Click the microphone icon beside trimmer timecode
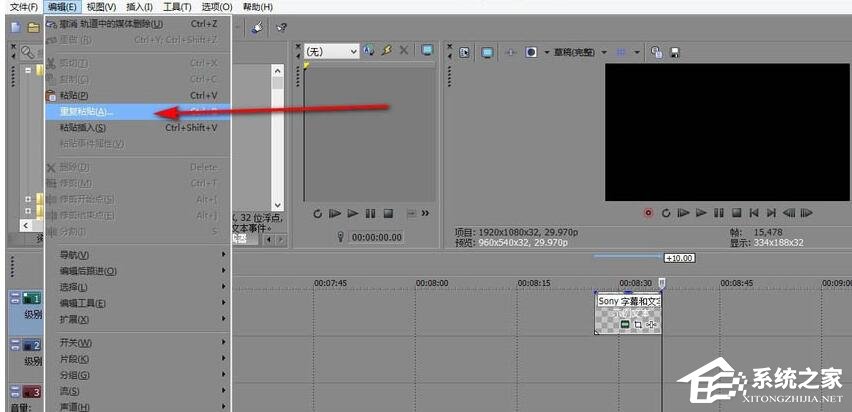The image size is (852, 412). [x=341, y=237]
